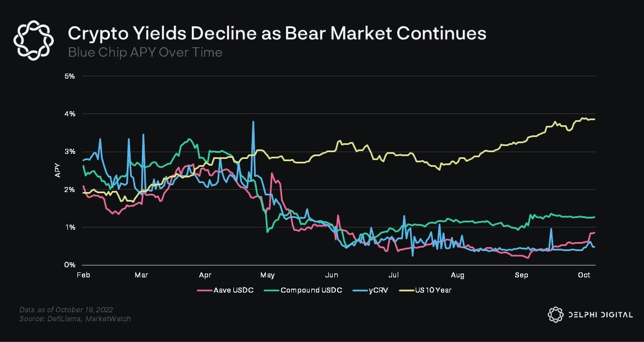Click the pink Aave USDC legend line marker
The image size is (644, 342).
204,290
